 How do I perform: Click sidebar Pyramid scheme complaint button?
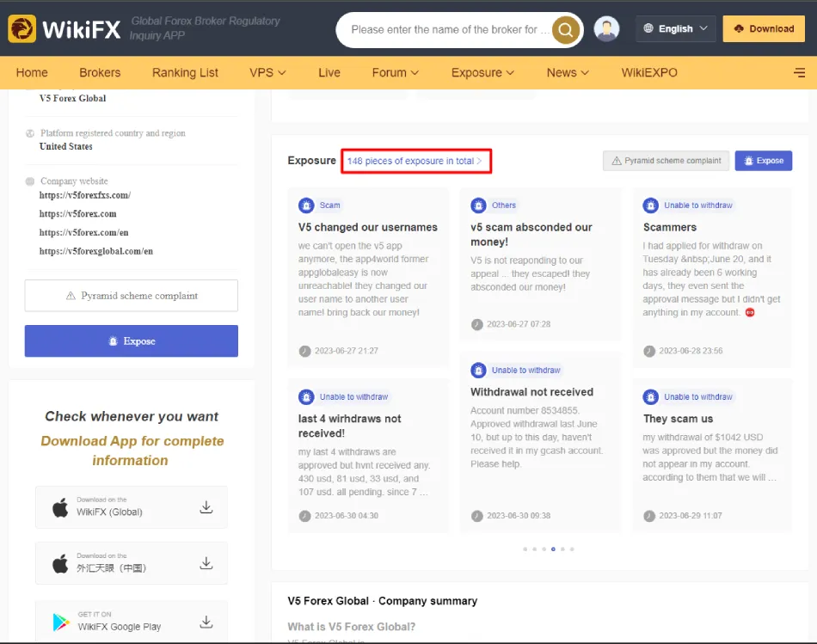click(132, 296)
